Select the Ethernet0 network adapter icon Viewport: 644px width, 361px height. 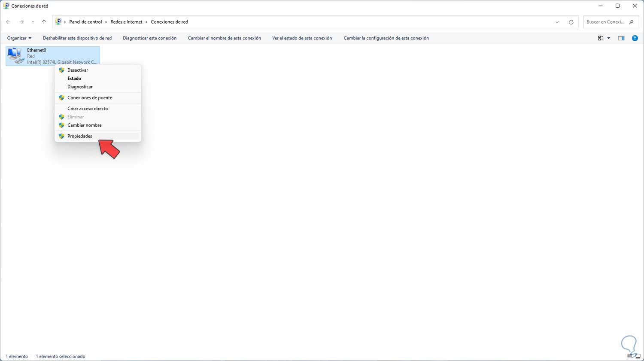tap(16, 56)
